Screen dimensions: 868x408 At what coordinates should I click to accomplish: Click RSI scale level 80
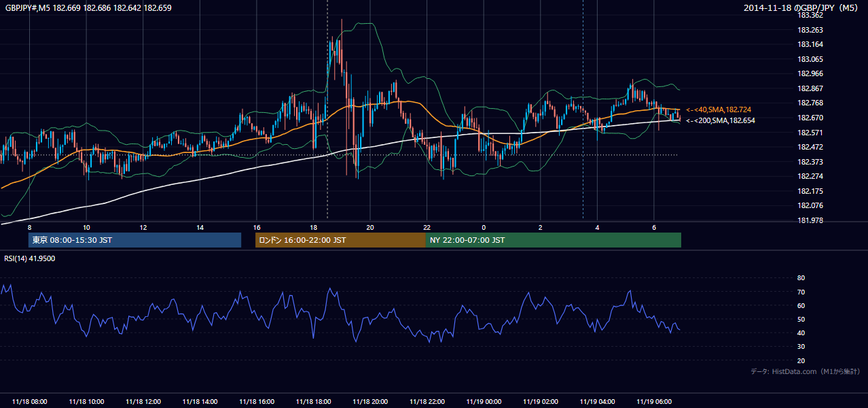801,278
